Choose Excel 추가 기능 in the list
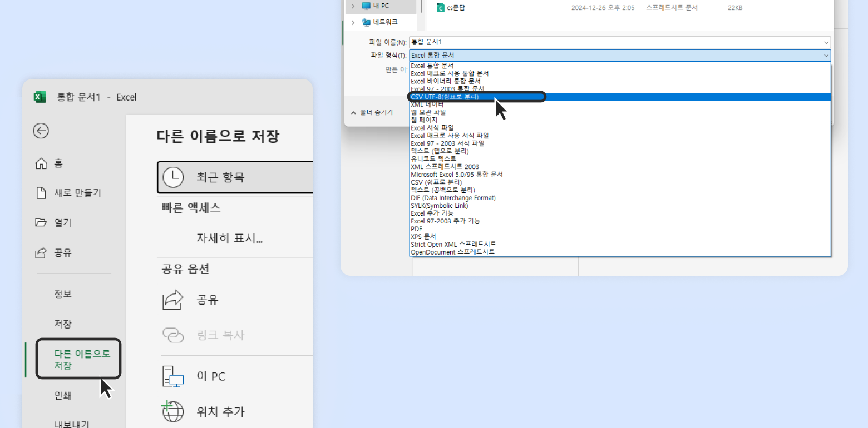 [620, 213]
